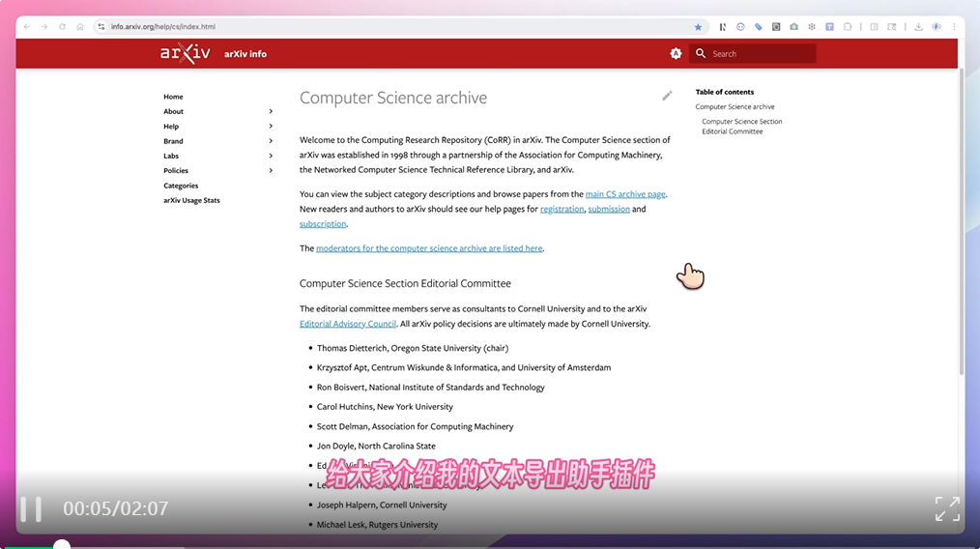Click the browser home icon

(x=80, y=27)
